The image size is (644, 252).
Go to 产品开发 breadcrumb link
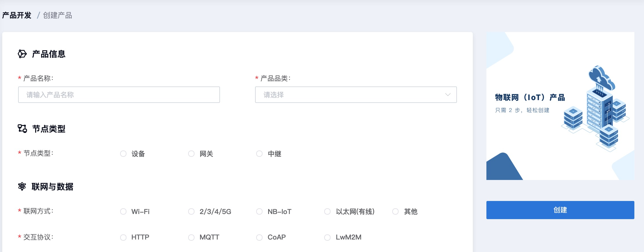click(17, 15)
